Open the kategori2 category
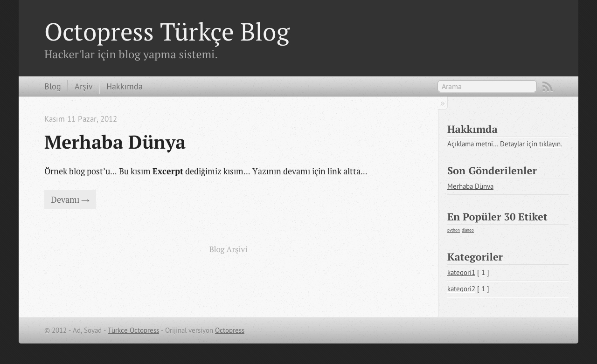 pyautogui.click(x=461, y=289)
